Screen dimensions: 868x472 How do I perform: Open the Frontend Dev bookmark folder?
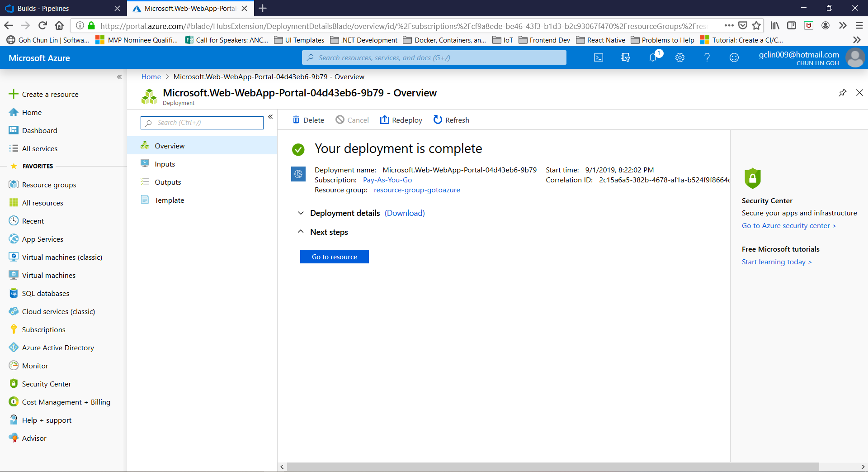click(544, 40)
